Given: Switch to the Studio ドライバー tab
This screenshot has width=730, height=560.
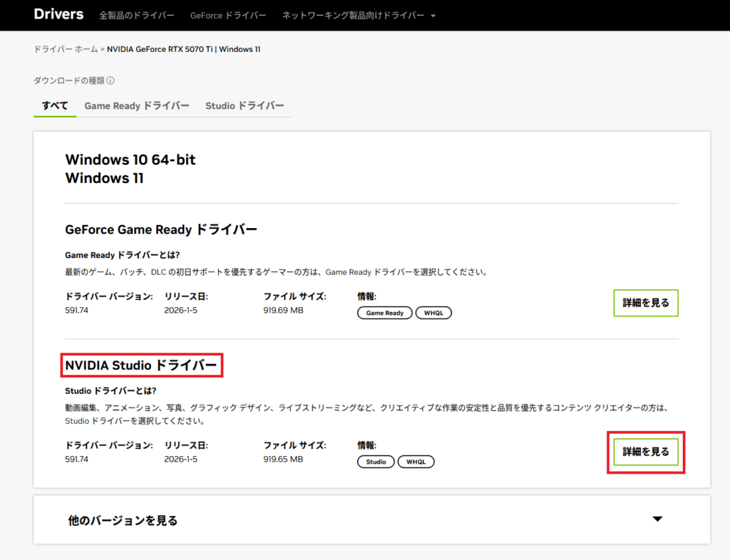Looking at the screenshot, I should click(245, 105).
